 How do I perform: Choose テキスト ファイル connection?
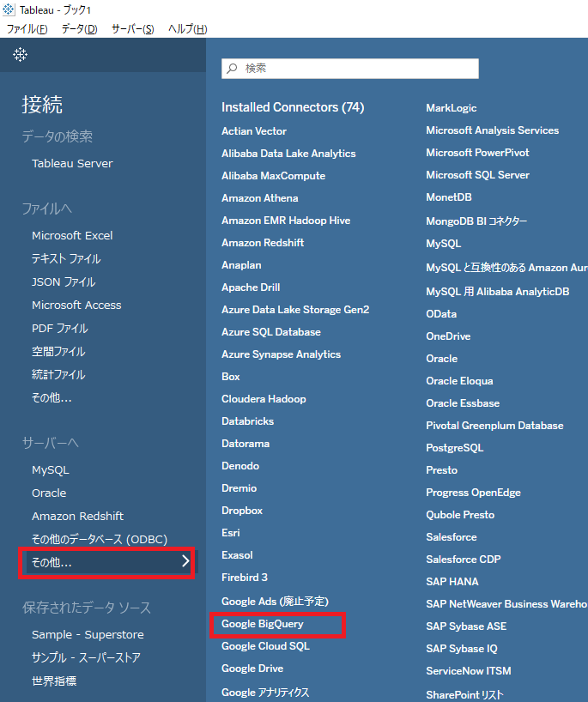click(66, 259)
